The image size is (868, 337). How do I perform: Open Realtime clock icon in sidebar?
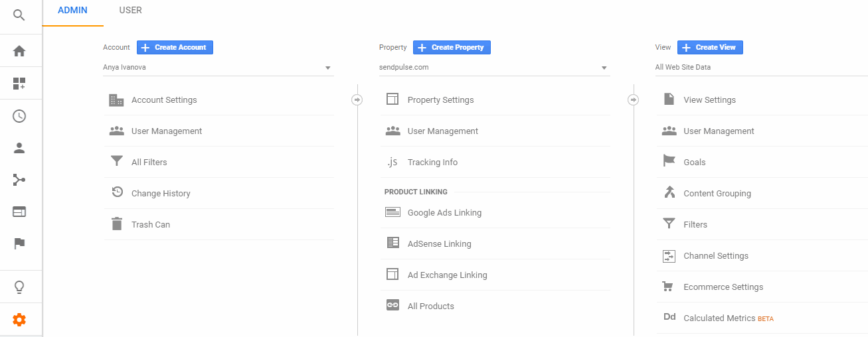(x=19, y=116)
